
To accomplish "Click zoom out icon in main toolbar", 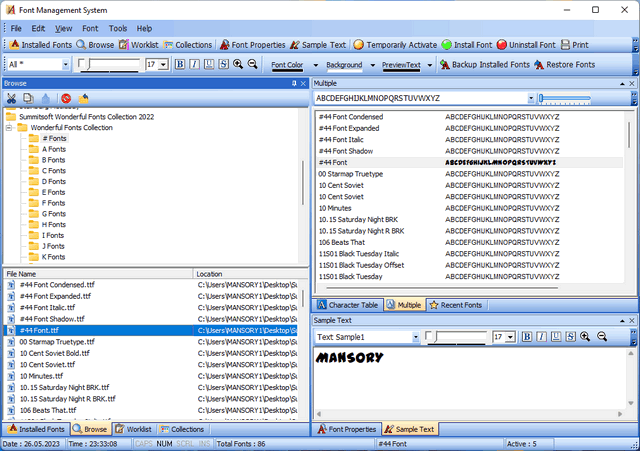I will pos(253,64).
